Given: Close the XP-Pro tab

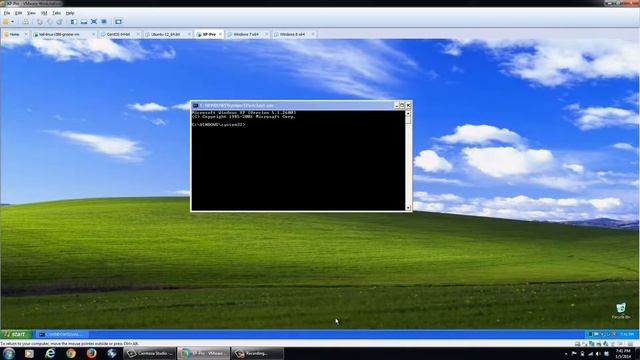Looking at the screenshot, I should 220,34.
